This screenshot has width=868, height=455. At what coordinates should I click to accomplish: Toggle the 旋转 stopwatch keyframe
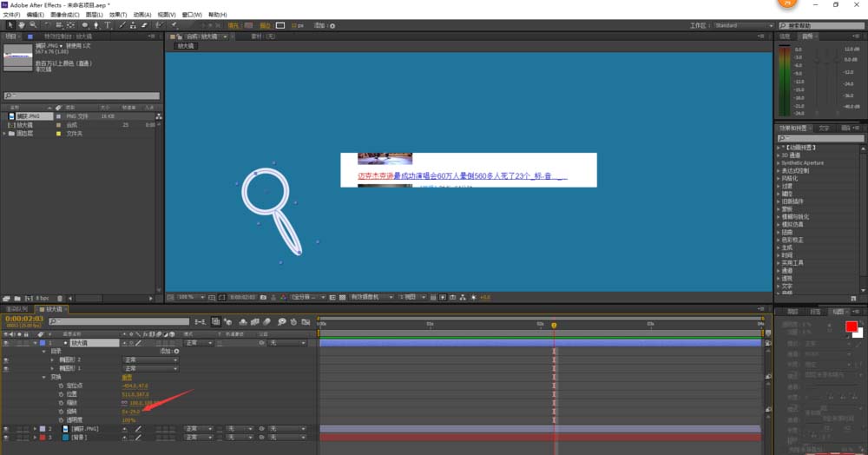[61, 412]
